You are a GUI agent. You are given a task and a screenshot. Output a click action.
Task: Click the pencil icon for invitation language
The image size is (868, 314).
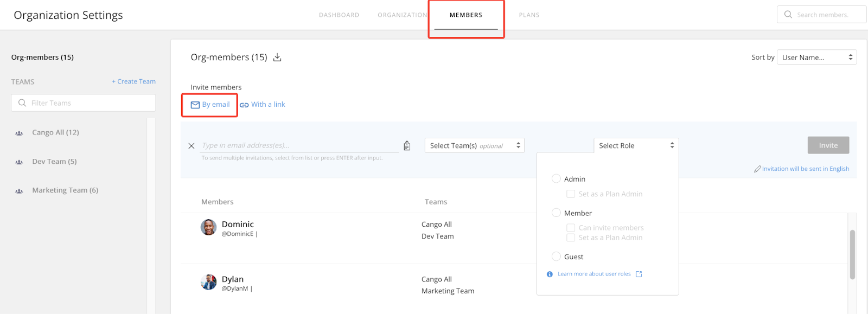tap(757, 169)
